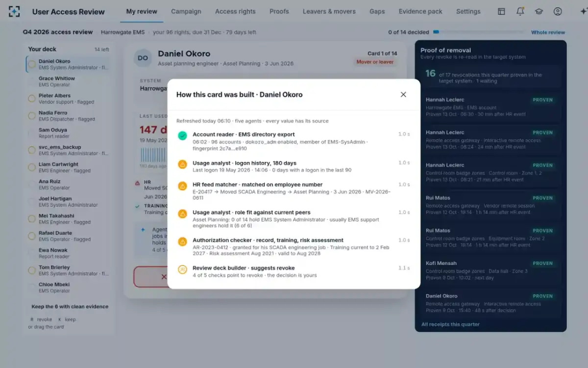Open the Access rights tab
The height and width of the screenshot is (368, 588).
coord(235,11)
